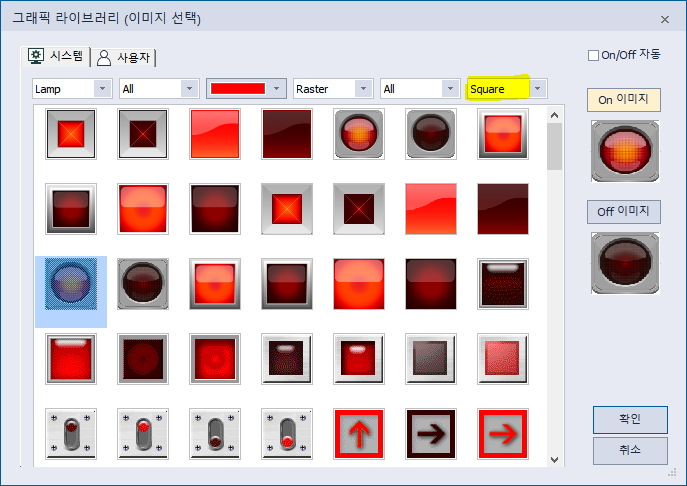Click the On image lamp preview

pos(625,151)
